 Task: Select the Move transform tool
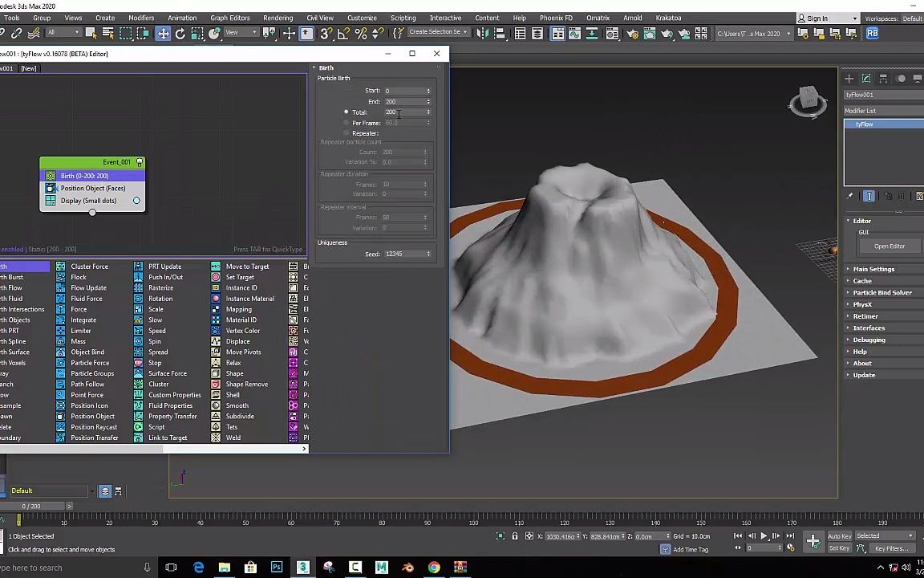click(163, 33)
